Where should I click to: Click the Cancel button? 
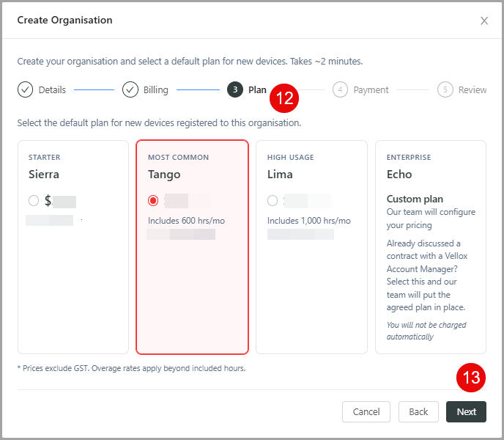click(366, 411)
